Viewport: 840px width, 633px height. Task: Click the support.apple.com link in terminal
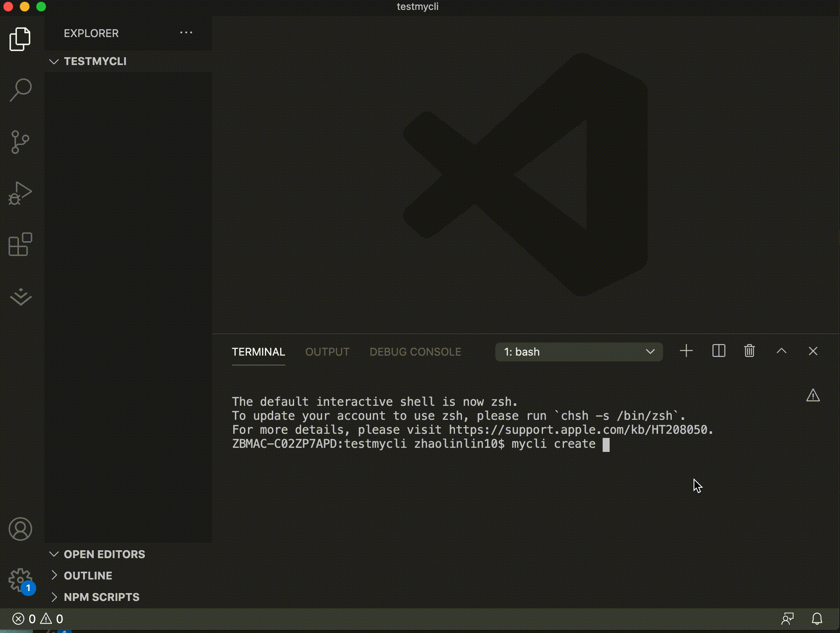578,430
